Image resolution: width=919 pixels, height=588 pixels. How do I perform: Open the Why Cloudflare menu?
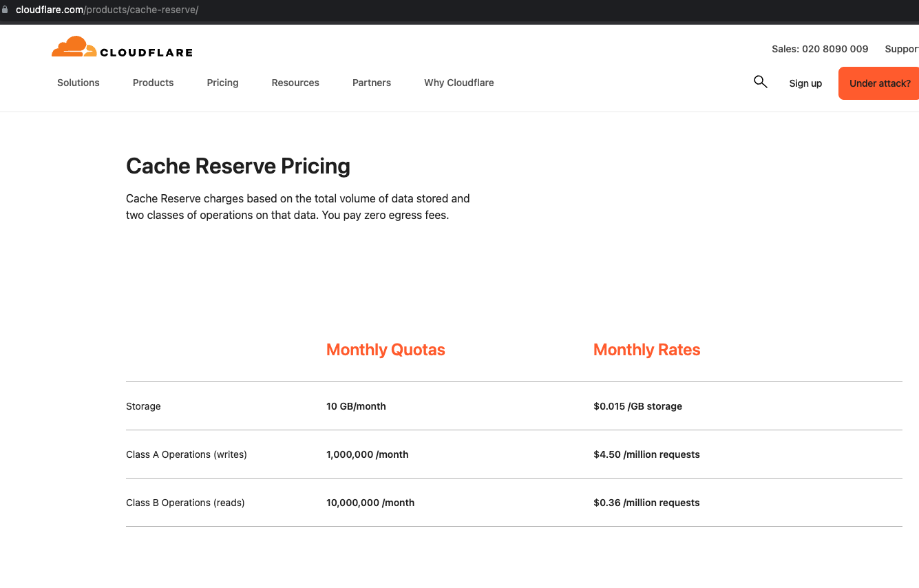tap(459, 83)
